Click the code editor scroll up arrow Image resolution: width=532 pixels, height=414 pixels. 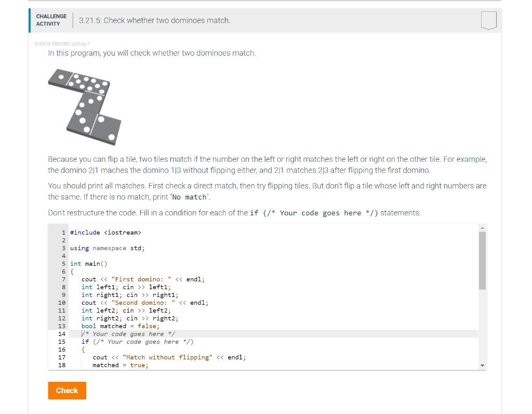[482, 228]
